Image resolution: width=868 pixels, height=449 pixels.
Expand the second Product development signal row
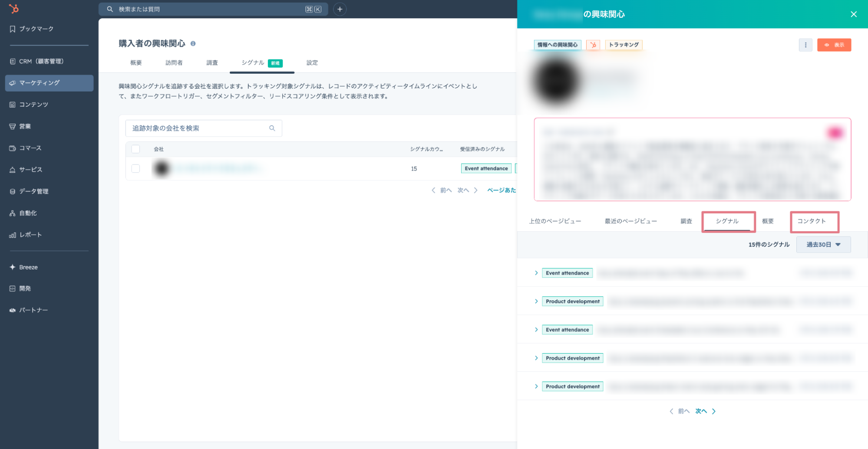(537, 358)
